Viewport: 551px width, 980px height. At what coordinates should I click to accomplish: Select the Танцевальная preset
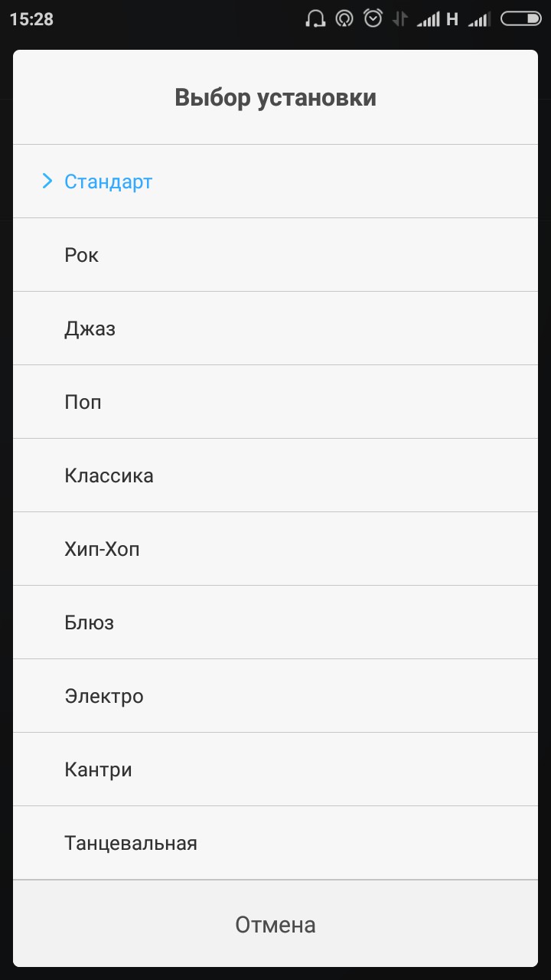pos(275,843)
